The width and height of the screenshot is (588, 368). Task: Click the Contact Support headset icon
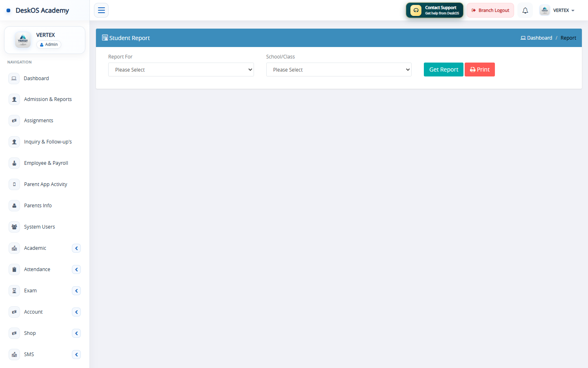click(416, 10)
